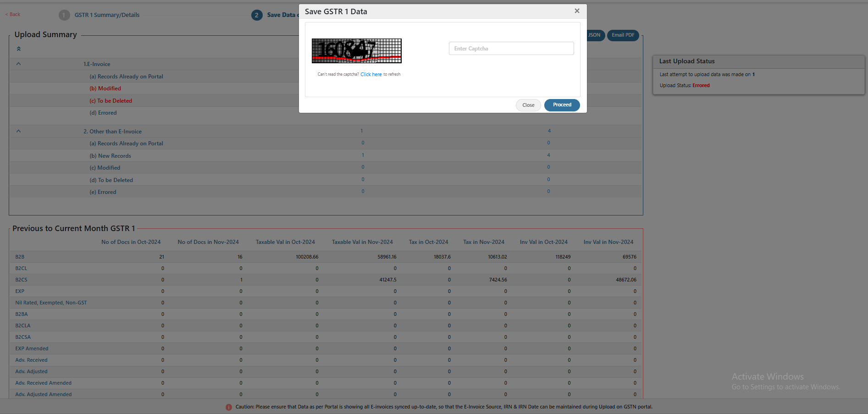
Task: Open the EXP row label
Action: [20, 291]
